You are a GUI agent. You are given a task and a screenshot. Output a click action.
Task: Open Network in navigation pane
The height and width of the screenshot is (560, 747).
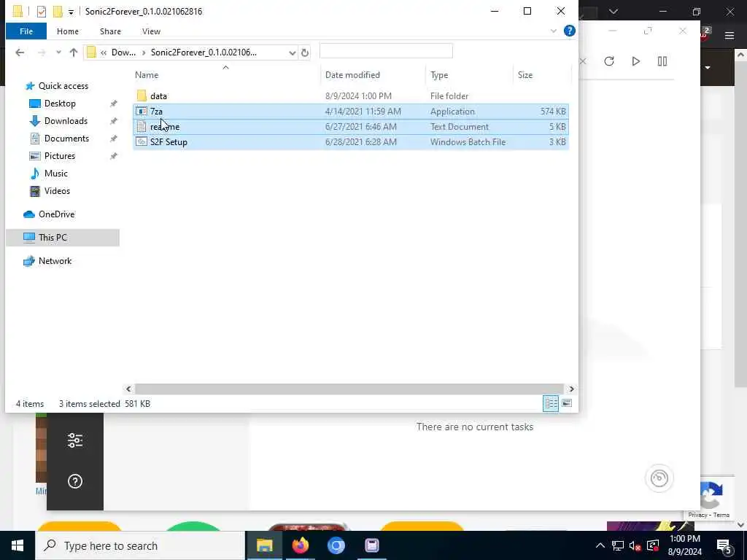pos(55,261)
